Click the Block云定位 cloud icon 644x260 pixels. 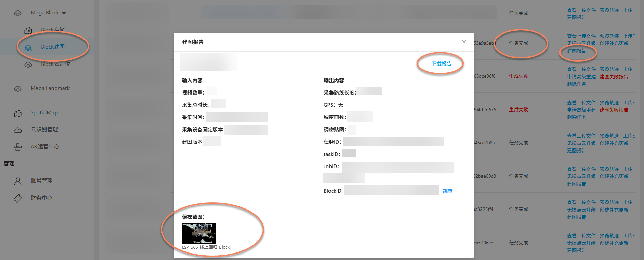pyautogui.click(x=28, y=64)
